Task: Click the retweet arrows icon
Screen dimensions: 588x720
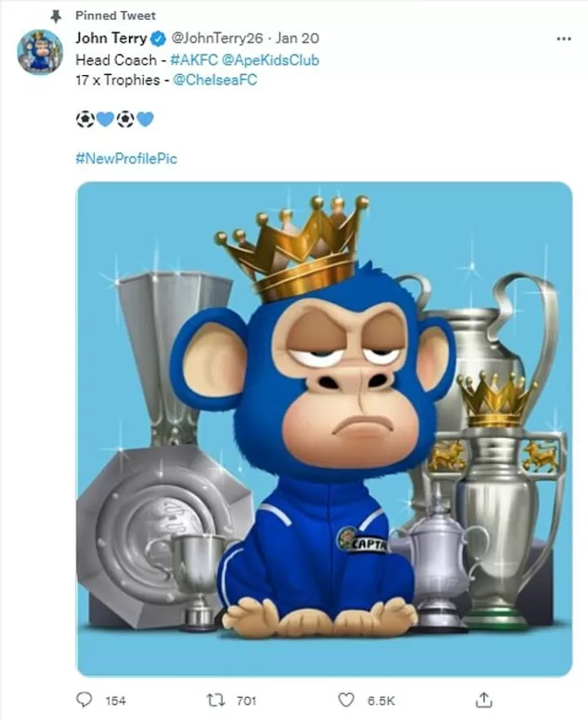Action: click(216, 700)
